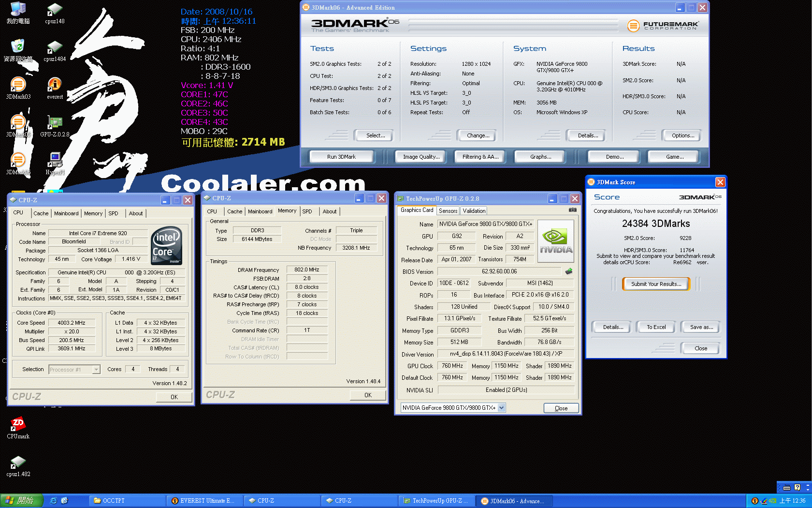
Task: Open the Validation tab in GPU-Z
Action: tap(474, 211)
